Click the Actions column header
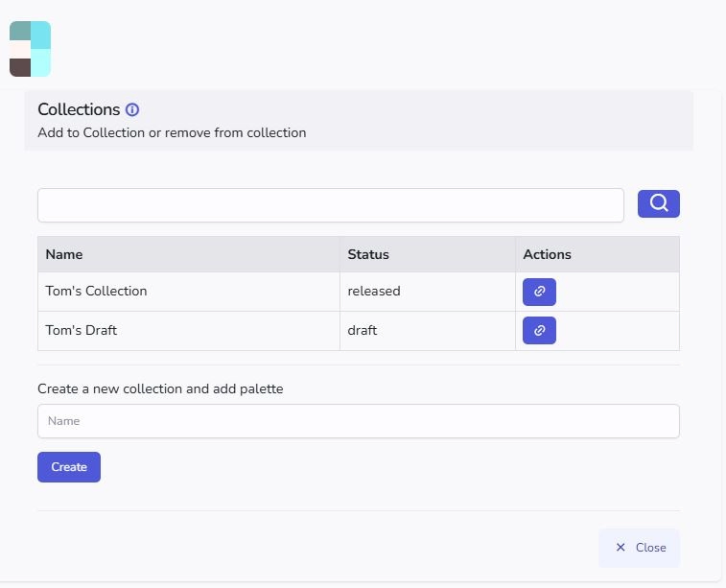The width and height of the screenshot is (726, 588). (x=597, y=254)
